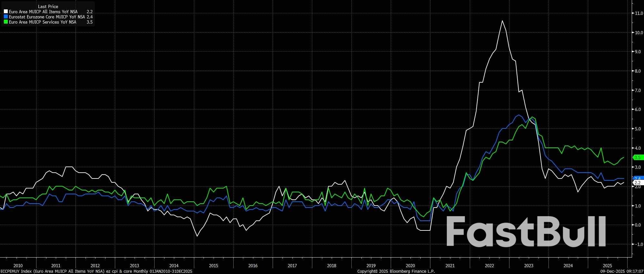The image size is (644, 274).
Task: Click the 2022 year label on time axis
Action: 489,266
